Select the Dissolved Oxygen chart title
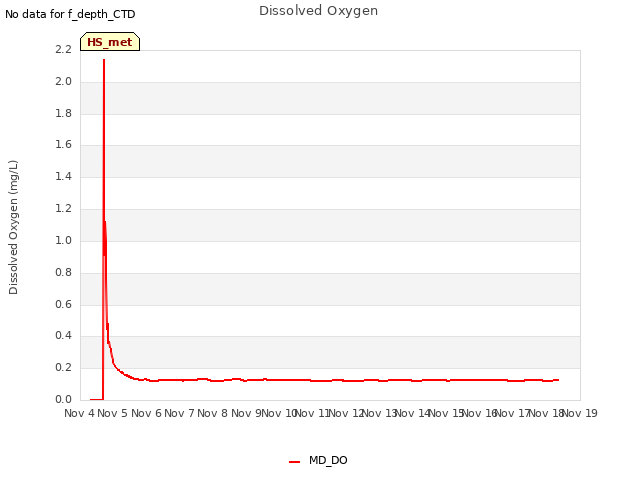The height and width of the screenshot is (480, 640). (318, 11)
